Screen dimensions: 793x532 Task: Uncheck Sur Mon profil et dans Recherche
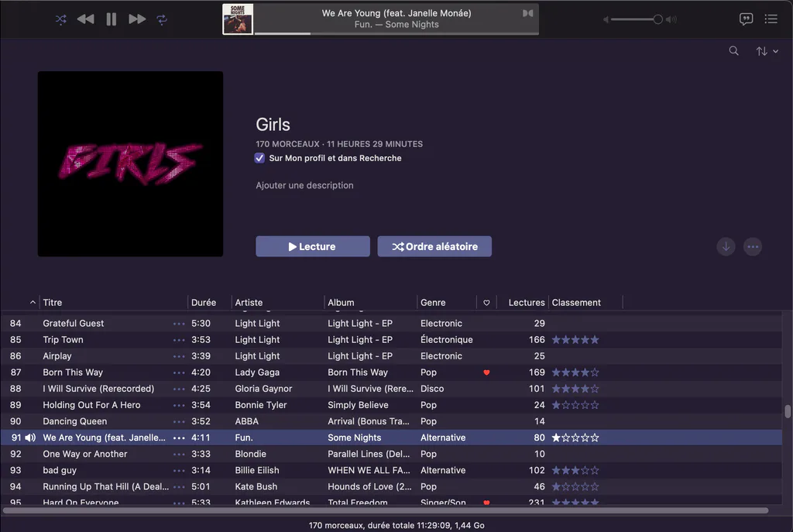[x=259, y=158]
